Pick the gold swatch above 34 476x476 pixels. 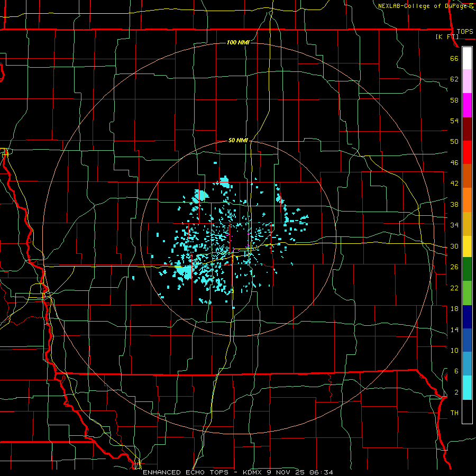[467, 223]
